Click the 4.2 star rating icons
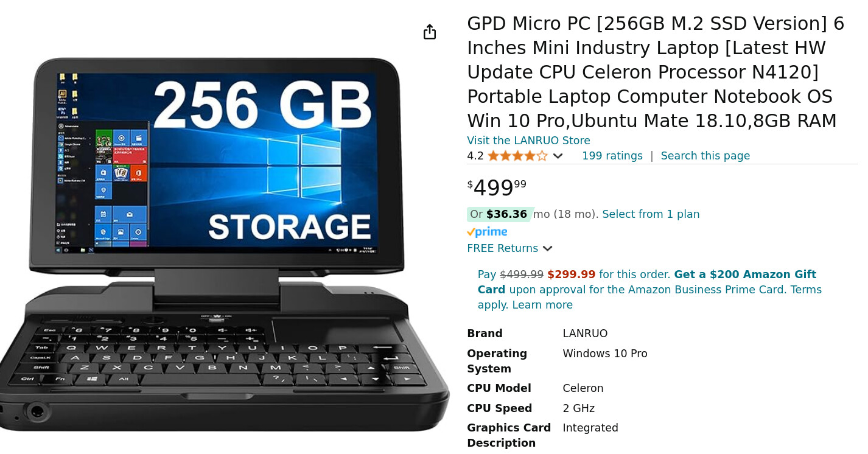Viewport: 868px width, 454px height. 517,156
